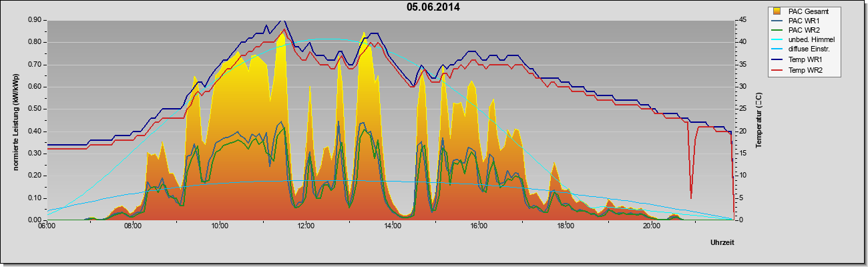Click the 20:00 time axis label
This screenshot has width=868, height=267.
(652, 226)
